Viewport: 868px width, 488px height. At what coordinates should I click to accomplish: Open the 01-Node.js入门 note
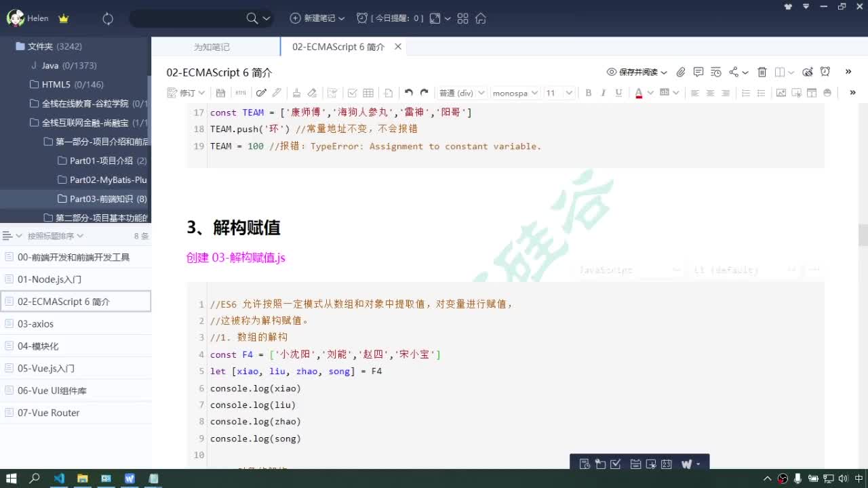[75, 279]
